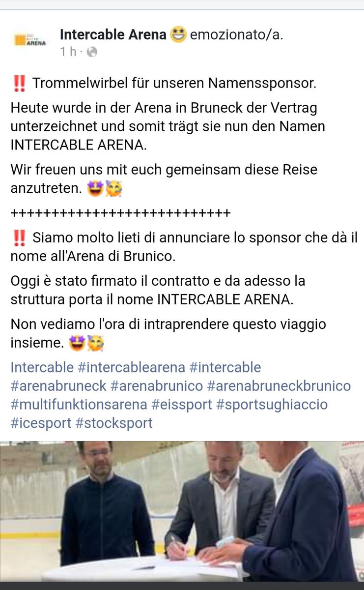Viewport: 364px width, 590px height.
Task: Open the #multifunktionsarena hashtag
Action: tap(79, 405)
